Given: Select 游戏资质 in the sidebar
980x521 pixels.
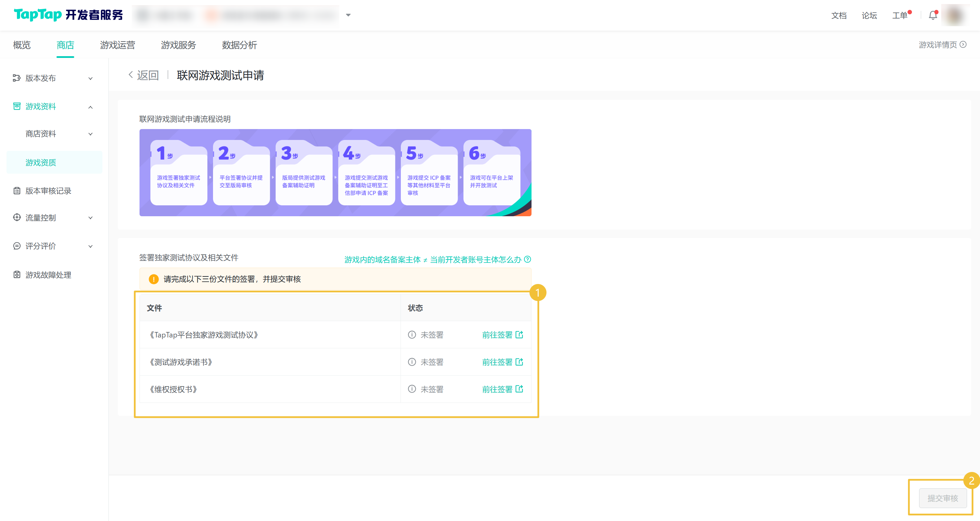Looking at the screenshot, I should (x=54, y=163).
